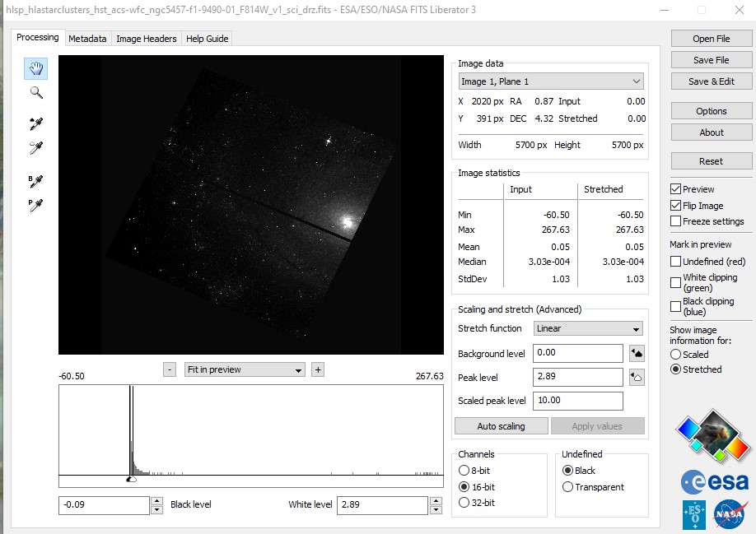Click the set background level icon button

tap(637, 354)
